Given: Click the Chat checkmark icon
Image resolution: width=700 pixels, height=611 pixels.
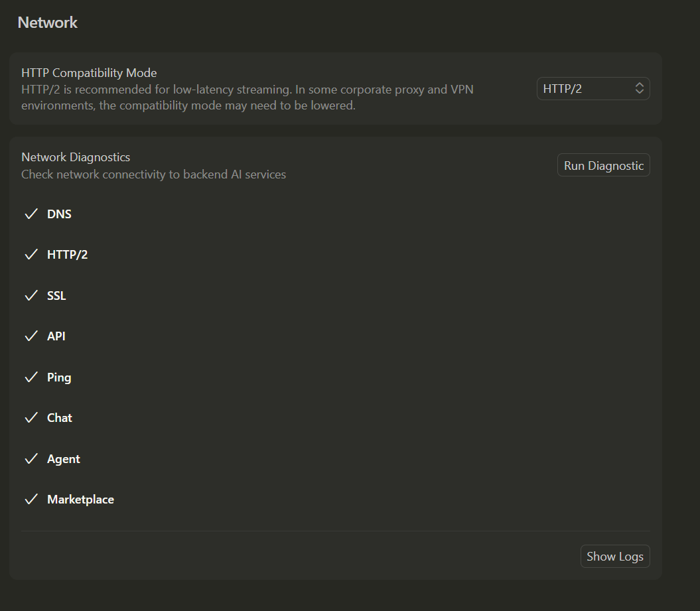Looking at the screenshot, I should pos(31,418).
